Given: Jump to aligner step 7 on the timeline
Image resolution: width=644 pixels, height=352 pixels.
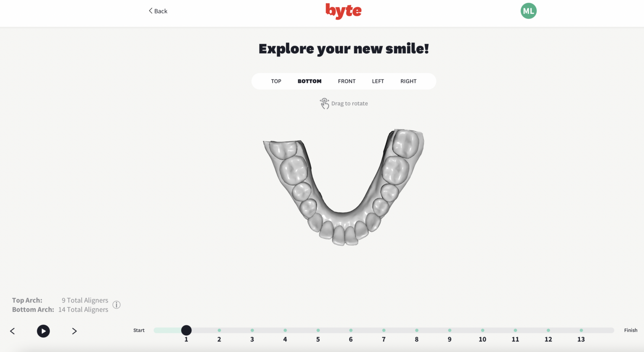Looking at the screenshot, I should (x=384, y=330).
